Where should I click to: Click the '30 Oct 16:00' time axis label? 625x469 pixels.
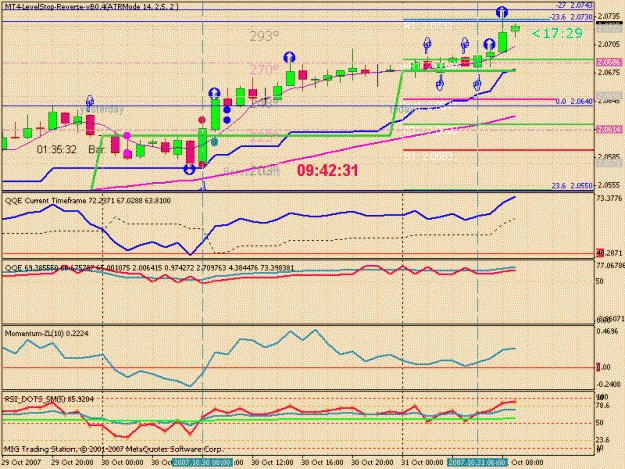[x=322, y=463]
